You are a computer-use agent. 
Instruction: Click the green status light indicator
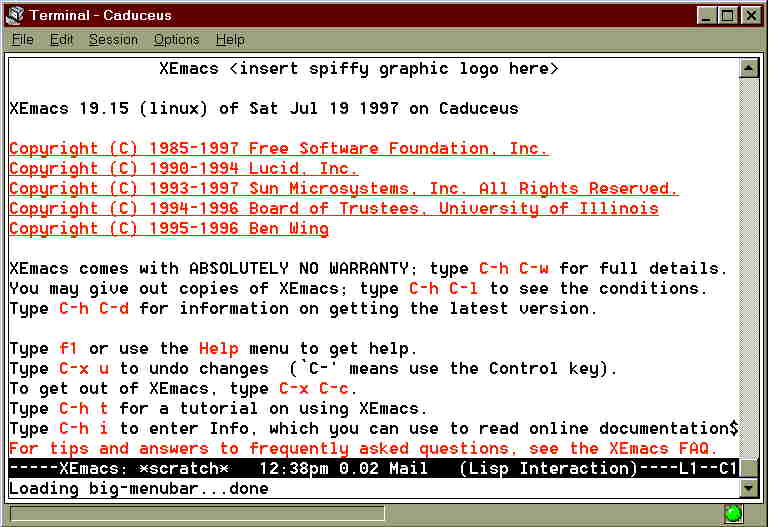[734, 514]
